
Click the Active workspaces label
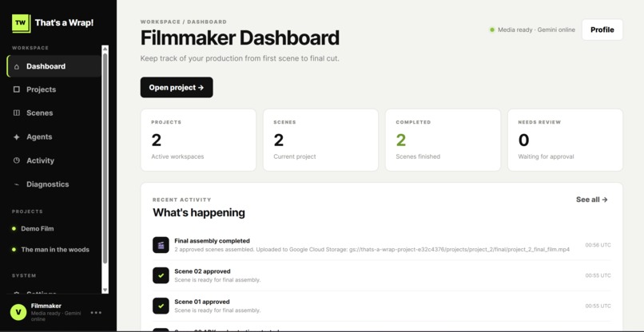pyautogui.click(x=177, y=156)
